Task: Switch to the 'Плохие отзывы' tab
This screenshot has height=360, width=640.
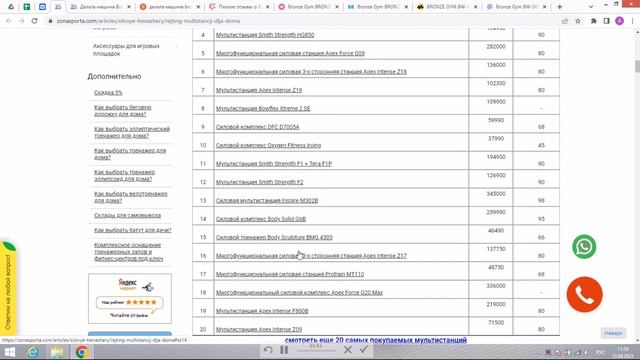Action: (x=239, y=7)
